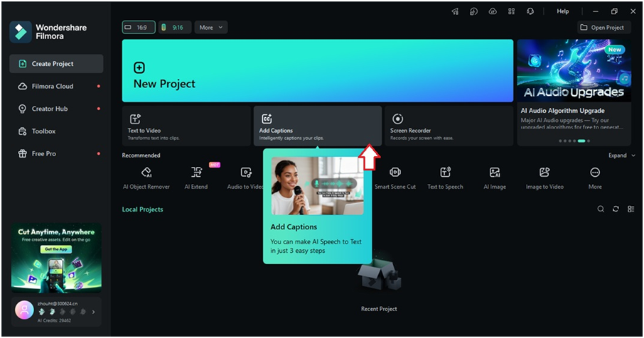Select the 9:16 aspect ratio
644x338 pixels.
pos(175,28)
